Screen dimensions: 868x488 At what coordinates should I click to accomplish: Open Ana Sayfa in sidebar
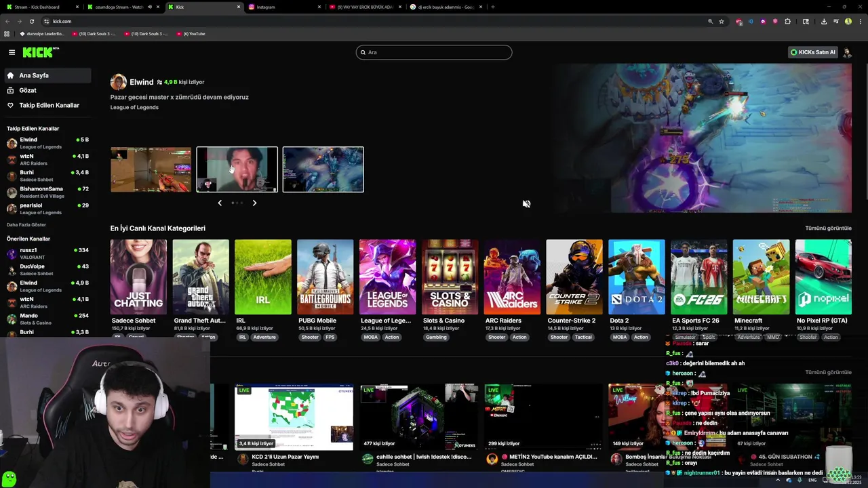[47, 75]
